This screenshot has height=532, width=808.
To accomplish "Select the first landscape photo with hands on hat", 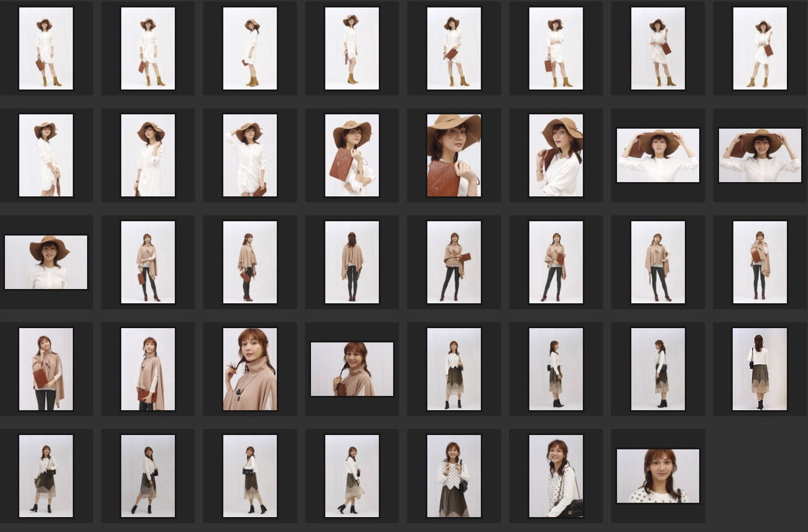I will pyautogui.click(x=657, y=155).
